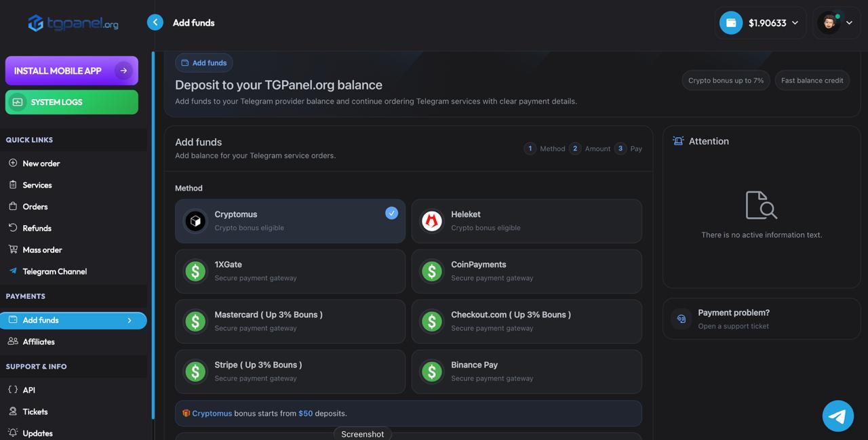Click the Telegram Channel paper plane icon

13,271
